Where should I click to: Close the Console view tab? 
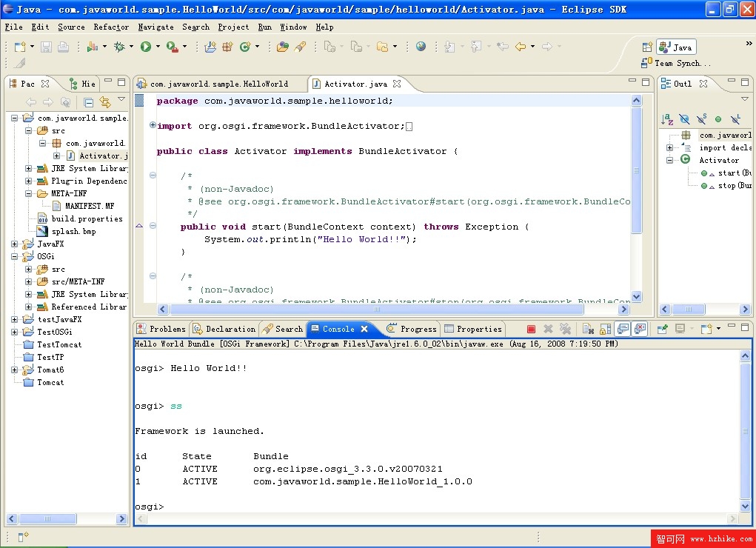pyautogui.click(x=364, y=329)
